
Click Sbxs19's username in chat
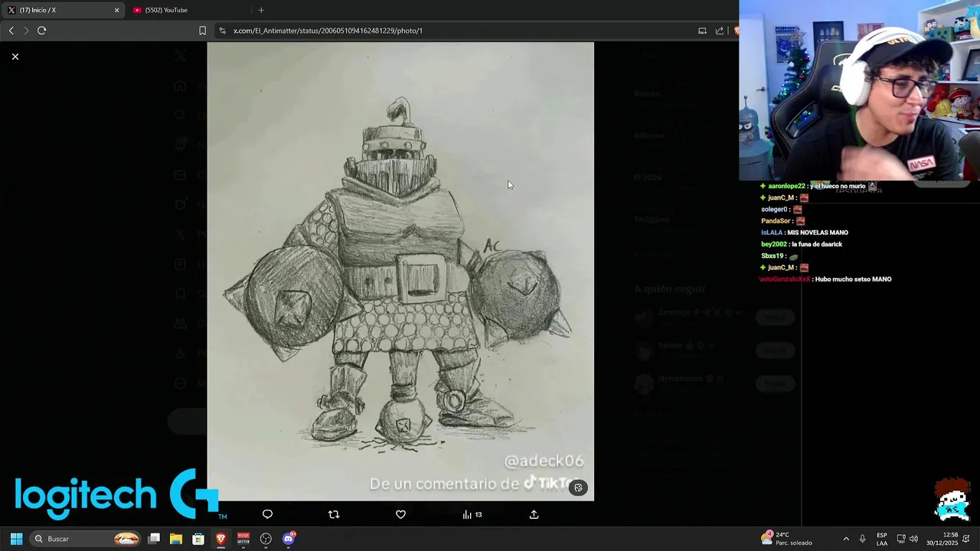(772, 256)
